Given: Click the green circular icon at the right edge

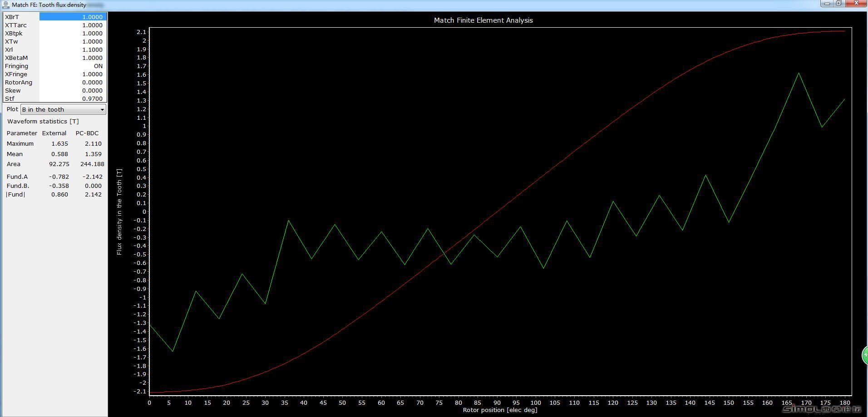Looking at the screenshot, I should [865, 355].
